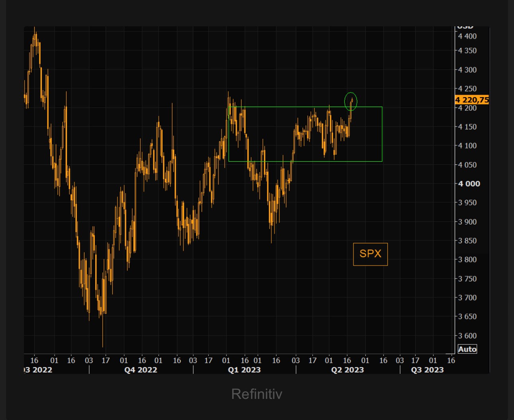Click the 4 400 price axis label
The width and height of the screenshot is (514, 420).
[468, 36]
